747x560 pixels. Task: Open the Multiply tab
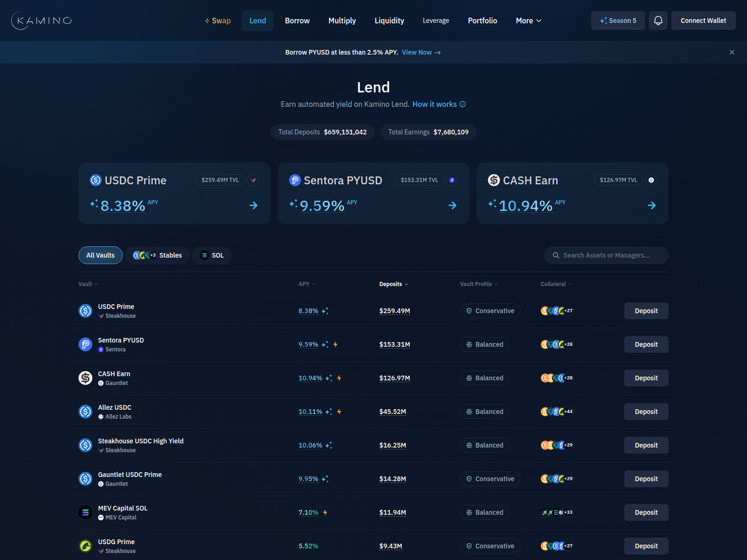[342, 21]
